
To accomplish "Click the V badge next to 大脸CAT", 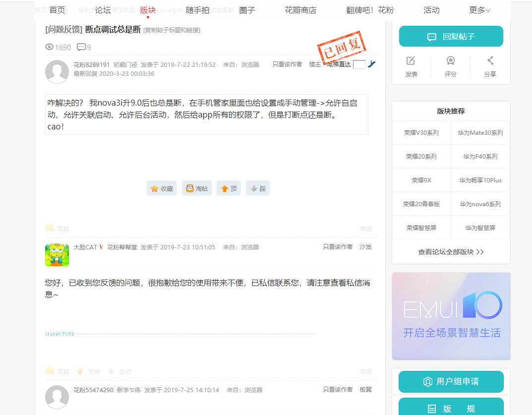I will [x=101, y=247].
